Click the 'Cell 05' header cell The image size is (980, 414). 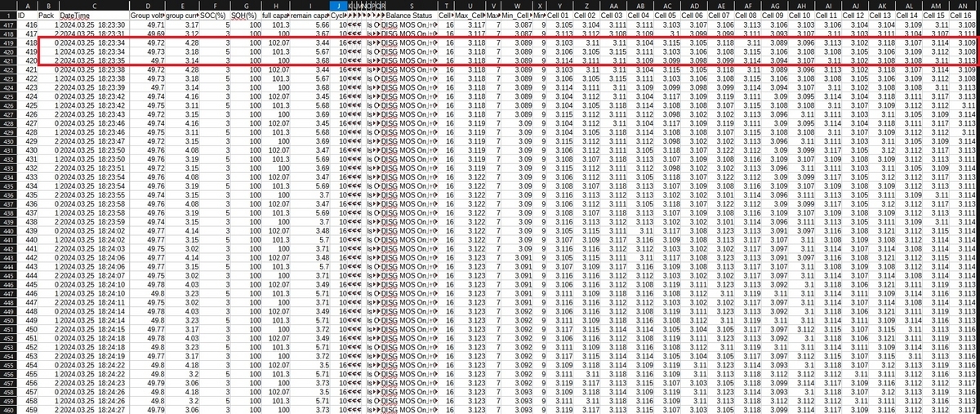667,16
